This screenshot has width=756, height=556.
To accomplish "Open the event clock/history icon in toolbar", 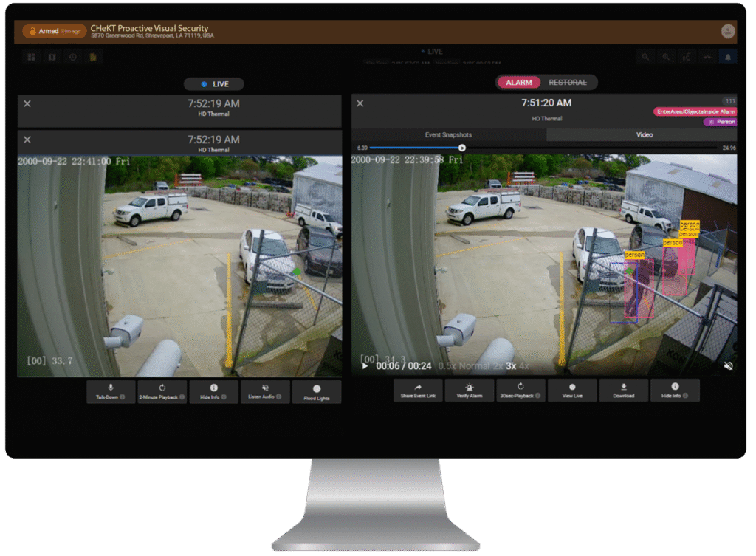I will [x=72, y=56].
